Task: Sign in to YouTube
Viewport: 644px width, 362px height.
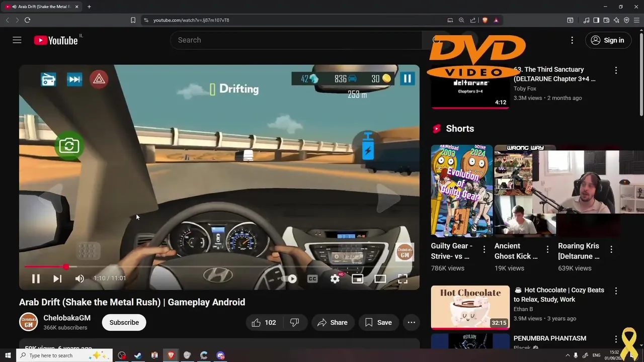Action: [608, 40]
